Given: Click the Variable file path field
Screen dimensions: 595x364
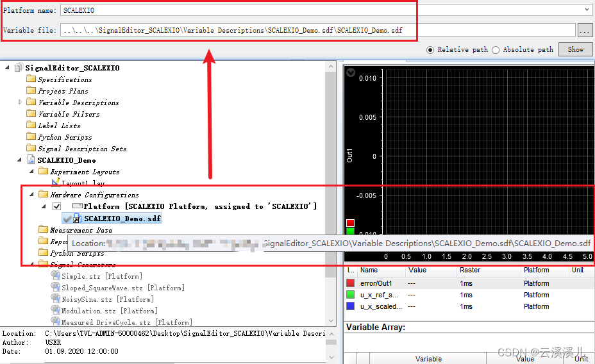Looking at the screenshot, I should 318,30.
